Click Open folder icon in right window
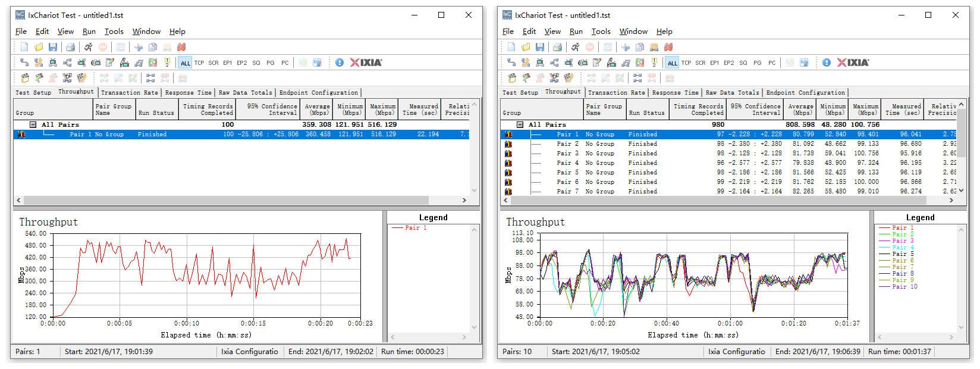980x369 pixels. pos(526,47)
